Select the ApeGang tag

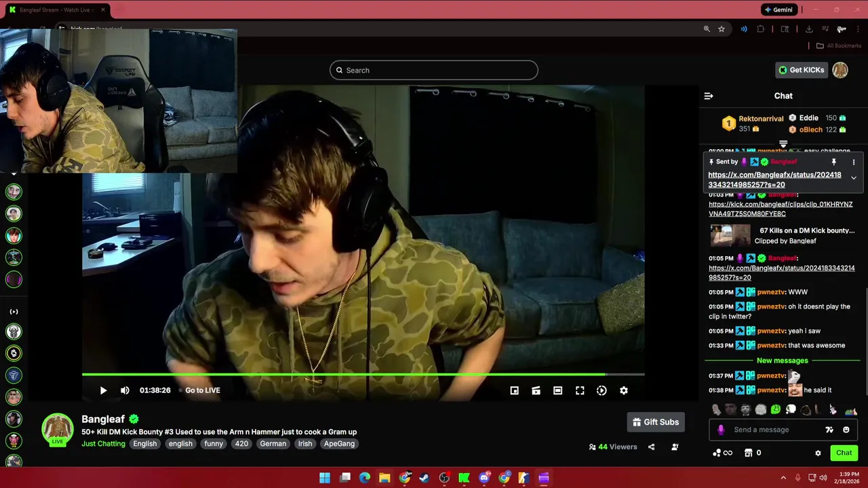[339, 444]
